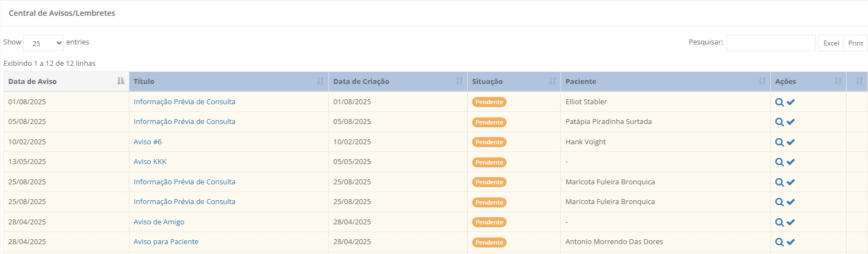Image resolution: width=868 pixels, height=254 pixels.
Task: Mark Aviso para Paciente as completed
Action: (791, 242)
